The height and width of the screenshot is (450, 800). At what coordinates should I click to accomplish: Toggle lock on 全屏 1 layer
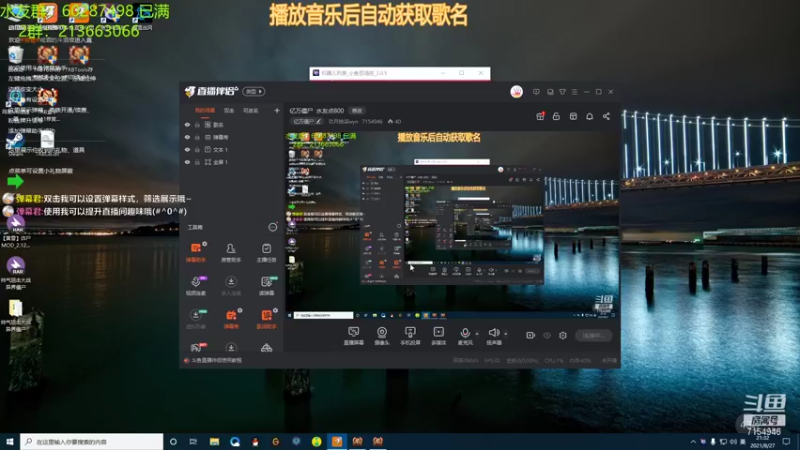pos(197,162)
